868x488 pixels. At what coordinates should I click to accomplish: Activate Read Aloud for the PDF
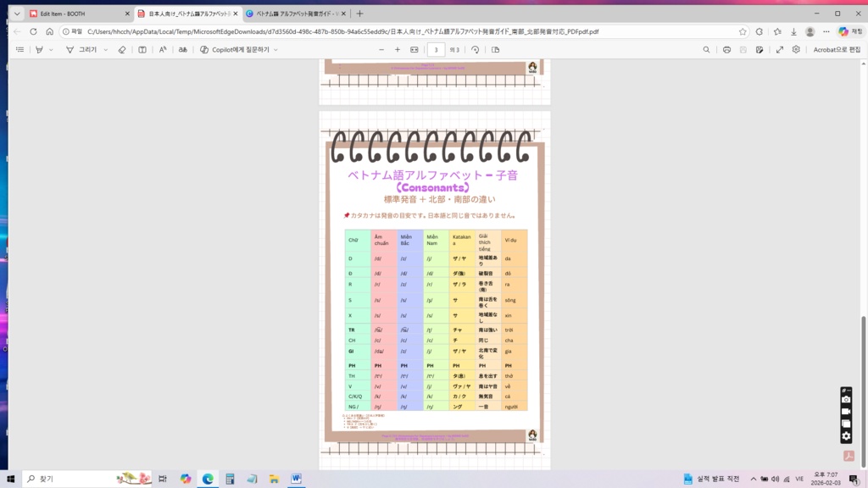coord(162,49)
